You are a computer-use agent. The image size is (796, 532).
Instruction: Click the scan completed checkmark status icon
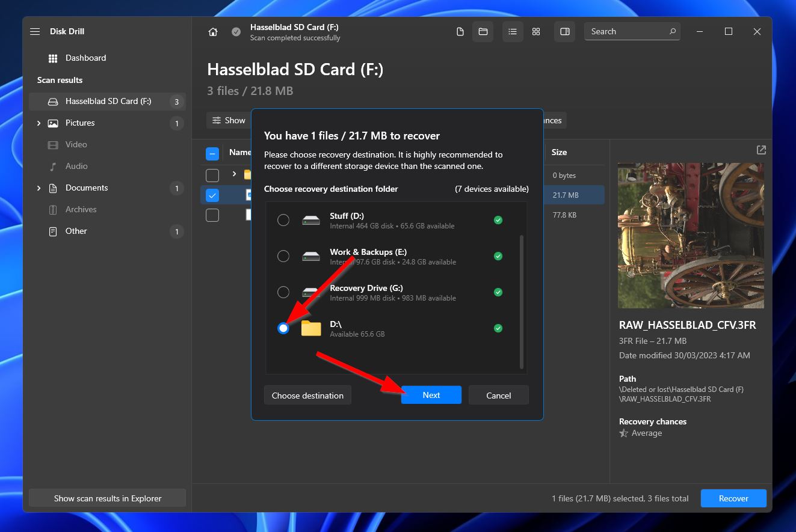(x=236, y=32)
